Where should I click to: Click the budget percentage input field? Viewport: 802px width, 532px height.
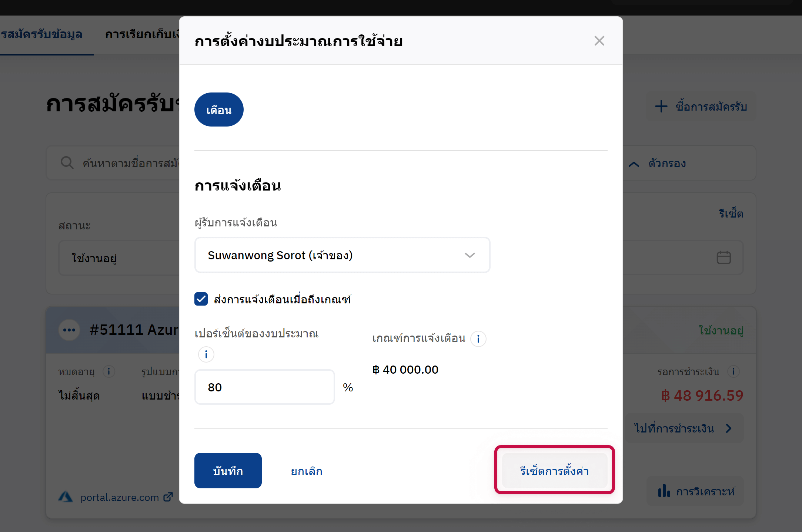coord(264,387)
